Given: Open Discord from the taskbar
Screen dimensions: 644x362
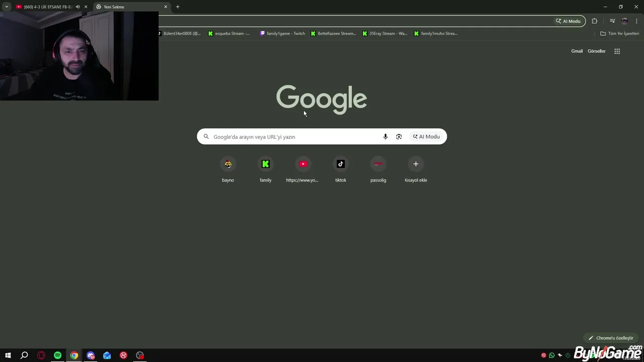Looking at the screenshot, I should tap(91, 355).
